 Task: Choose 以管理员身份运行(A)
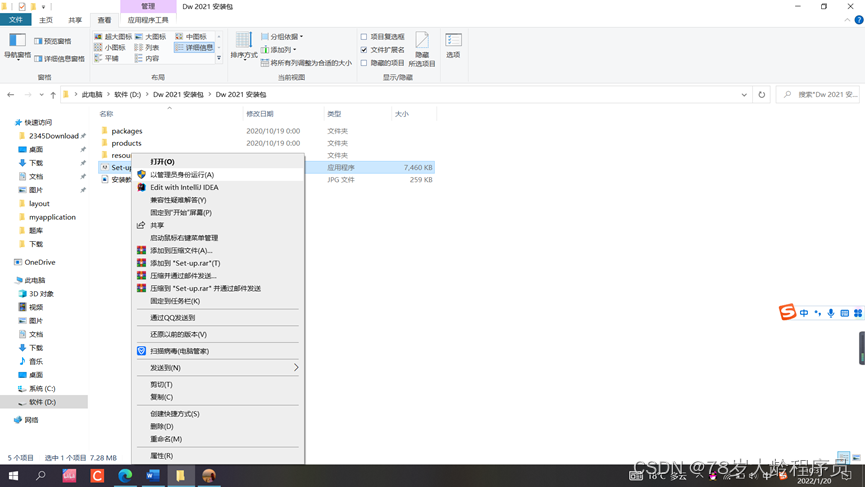[x=218, y=174]
